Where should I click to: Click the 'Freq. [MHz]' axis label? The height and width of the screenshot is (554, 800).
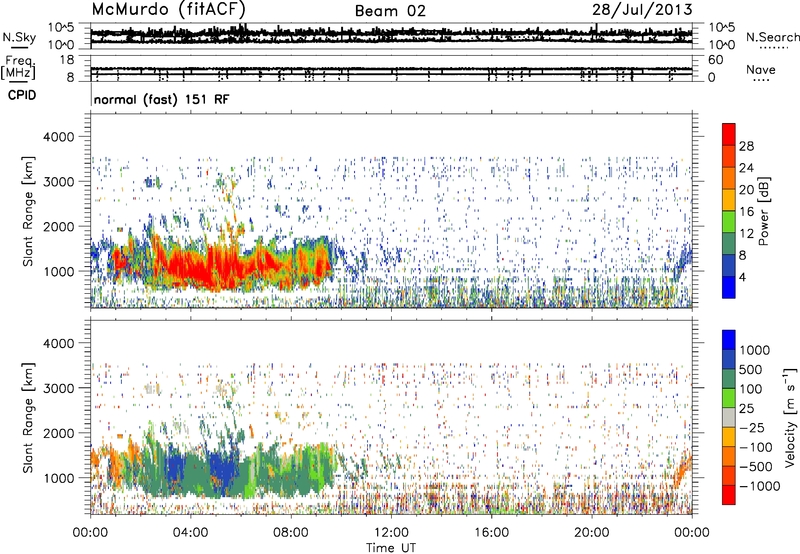tap(19, 68)
